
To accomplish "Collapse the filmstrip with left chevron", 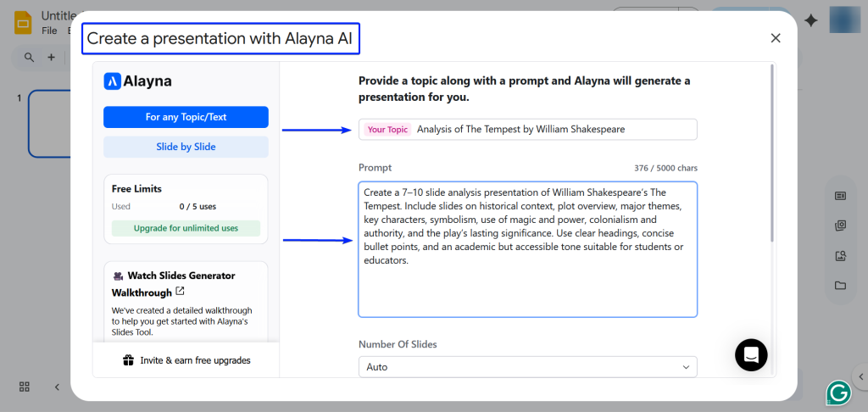I will pyautogui.click(x=58, y=387).
